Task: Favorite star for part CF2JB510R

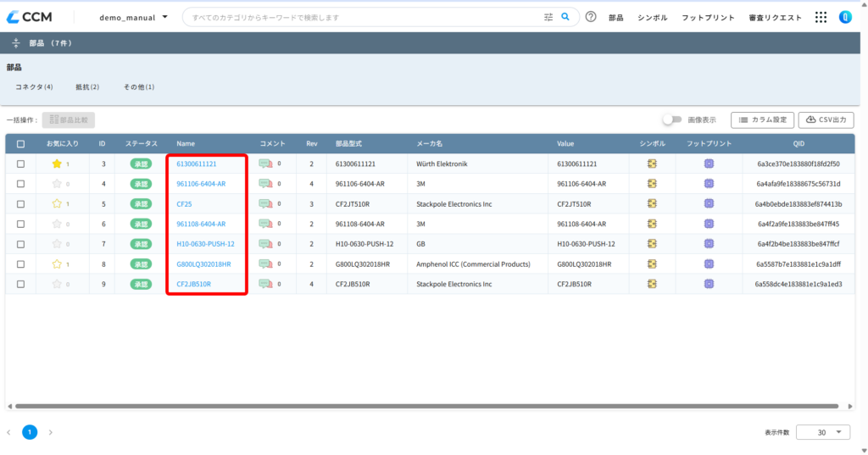Action: coord(57,284)
